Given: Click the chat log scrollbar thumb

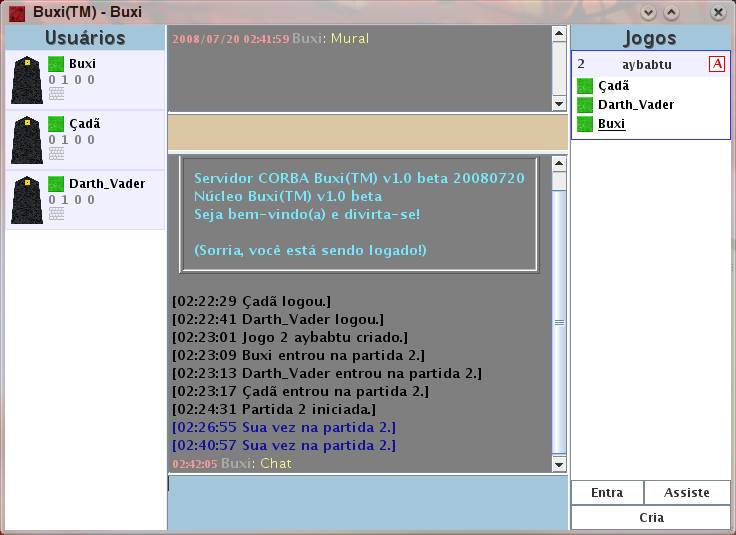Looking at the screenshot, I should (559, 322).
